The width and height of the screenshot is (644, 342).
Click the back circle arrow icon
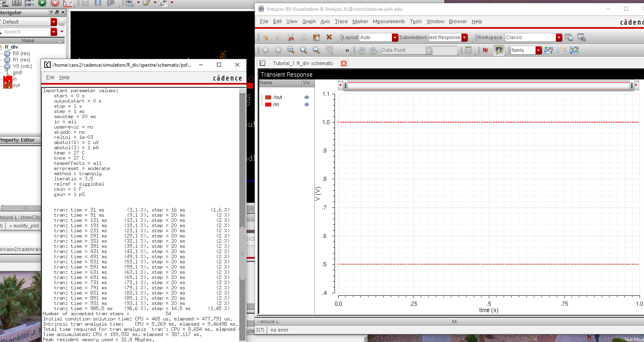pyautogui.click(x=266, y=50)
